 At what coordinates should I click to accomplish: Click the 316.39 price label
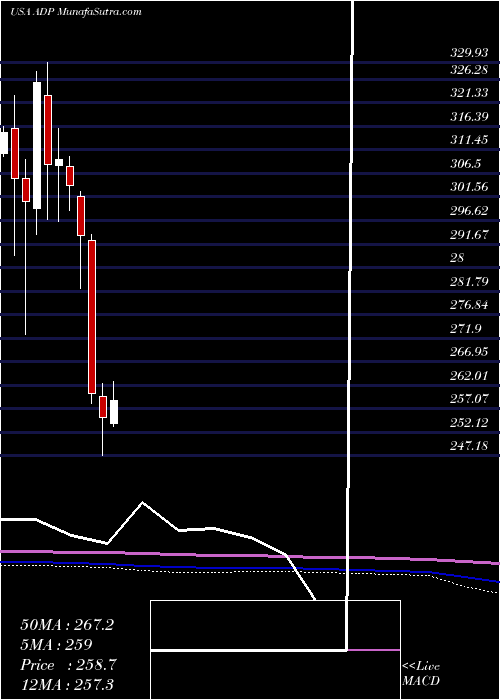[469, 117]
